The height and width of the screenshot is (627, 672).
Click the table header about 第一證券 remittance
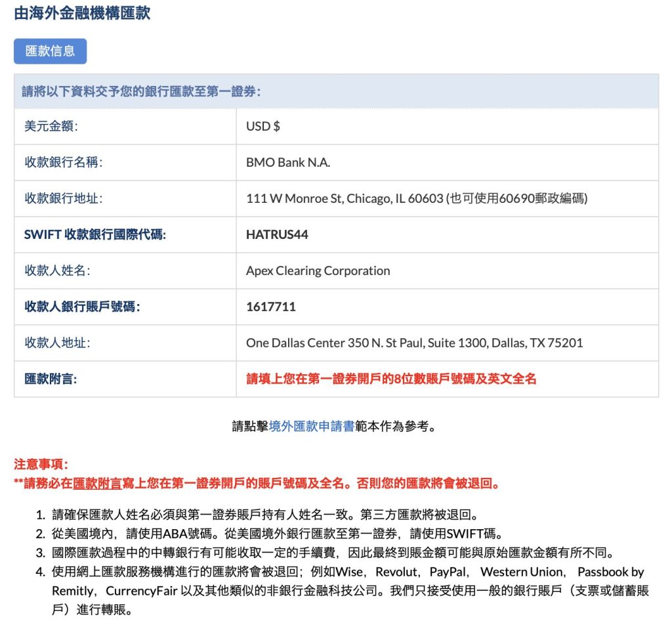tap(141, 91)
